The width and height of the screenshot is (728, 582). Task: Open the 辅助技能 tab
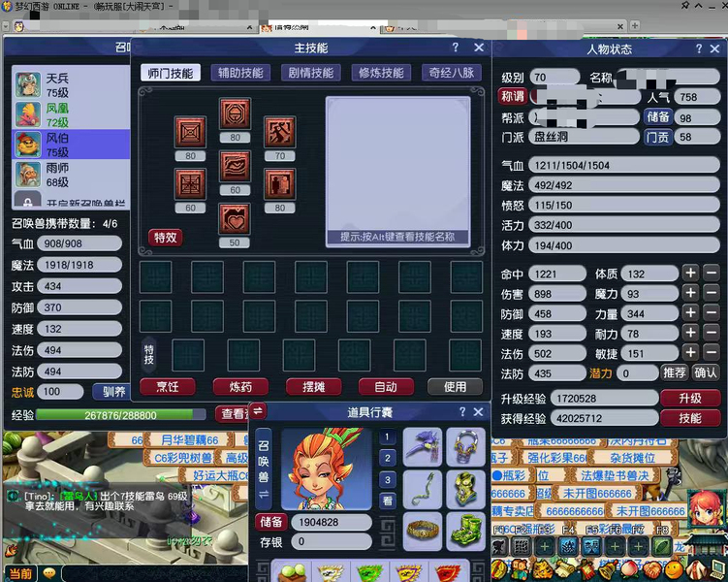(240, 73)
